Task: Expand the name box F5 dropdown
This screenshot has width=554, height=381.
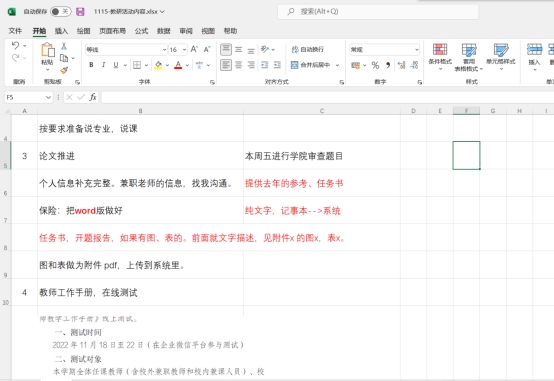Action: pos(48,97)
